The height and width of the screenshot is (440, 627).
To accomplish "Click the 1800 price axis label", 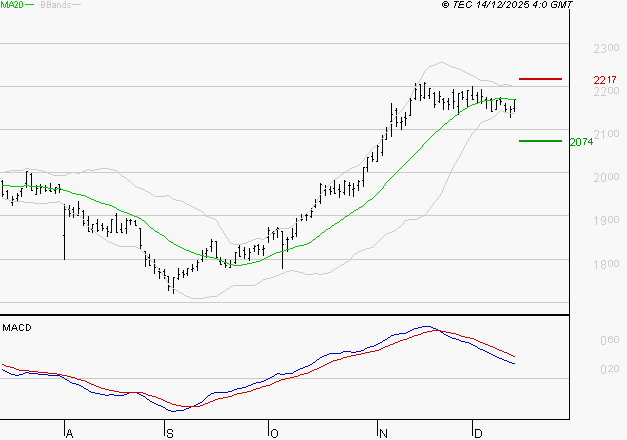I will [606, 264].
